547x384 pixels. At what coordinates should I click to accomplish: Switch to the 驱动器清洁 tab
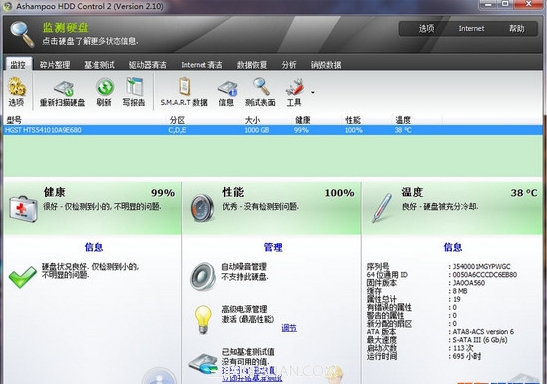[148, 65]
